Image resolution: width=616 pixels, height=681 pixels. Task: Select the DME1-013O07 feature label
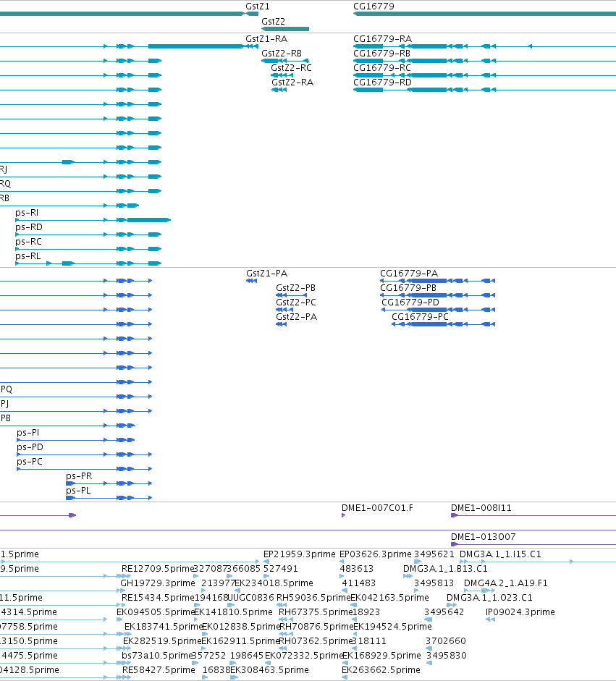click(483, 537)
